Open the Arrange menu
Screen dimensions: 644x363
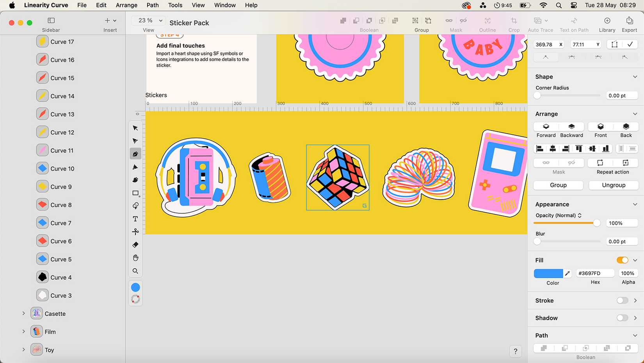click(x=126, y=5)
